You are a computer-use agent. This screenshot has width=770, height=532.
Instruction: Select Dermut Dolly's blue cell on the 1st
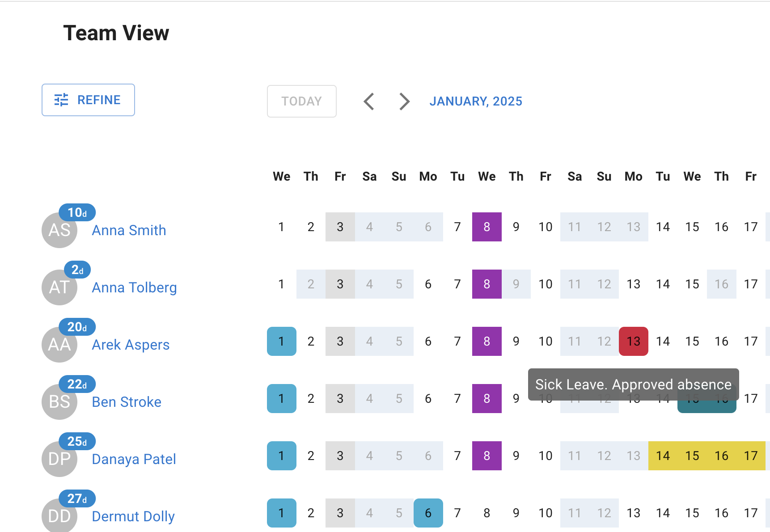click(281, 513)
